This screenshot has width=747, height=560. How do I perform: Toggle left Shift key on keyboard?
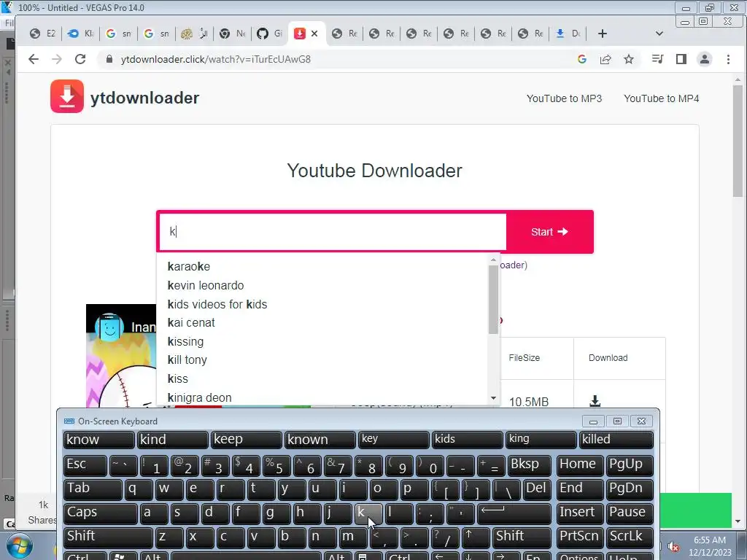pyautogui.click(x=108, y=537)
